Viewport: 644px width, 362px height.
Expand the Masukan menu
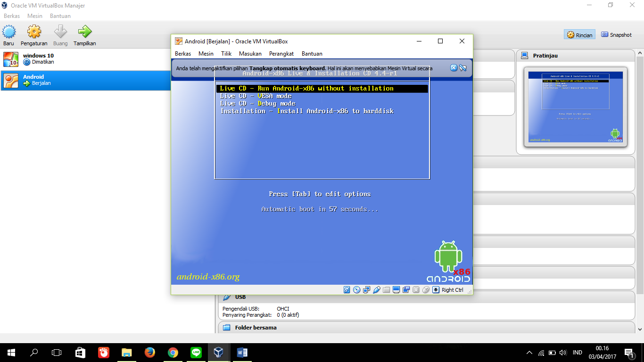tap(250, 53)
